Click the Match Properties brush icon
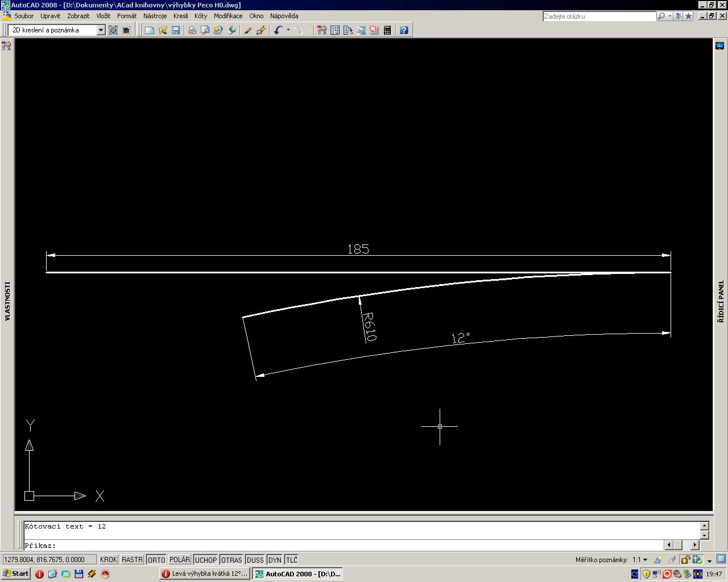This screenshot has width=728, height=582. [248, 30]
